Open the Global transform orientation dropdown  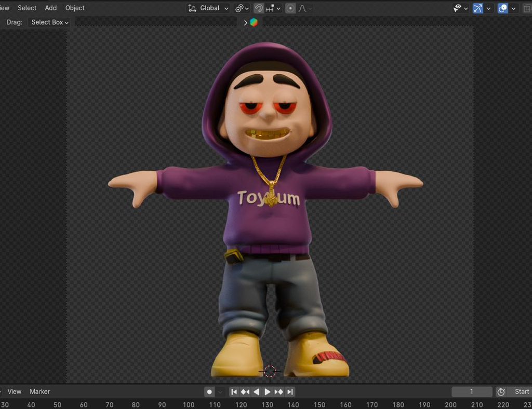(x=209, y=8)
